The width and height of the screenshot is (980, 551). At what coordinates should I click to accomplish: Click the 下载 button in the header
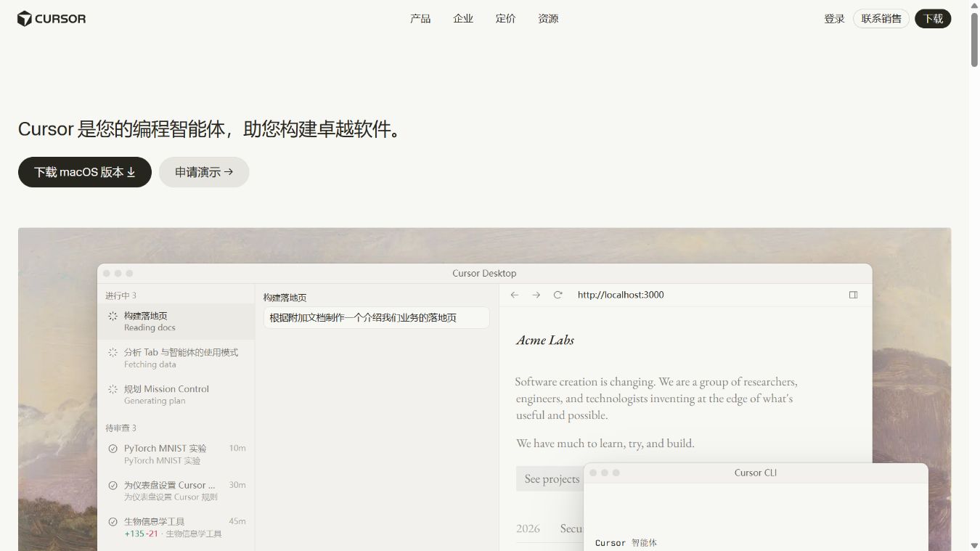click(x=933, y=19)
